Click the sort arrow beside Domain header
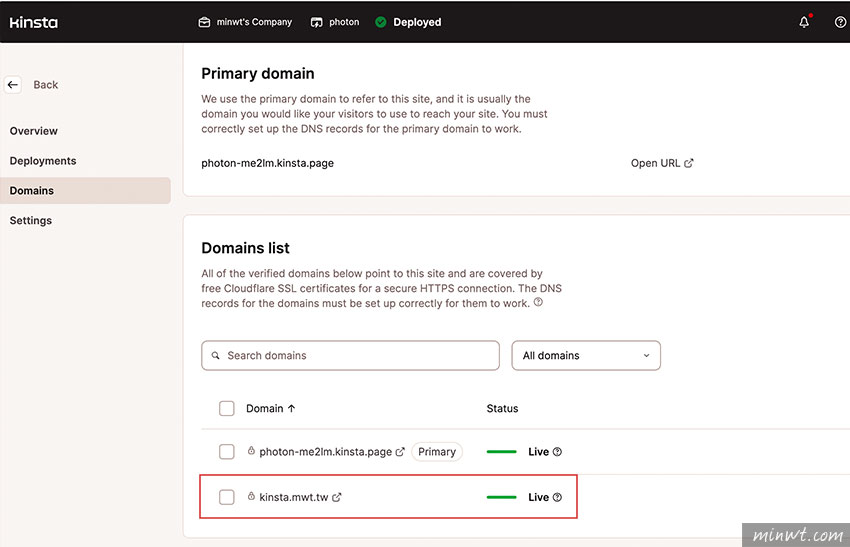850x547 pixels. pos(292,408)
